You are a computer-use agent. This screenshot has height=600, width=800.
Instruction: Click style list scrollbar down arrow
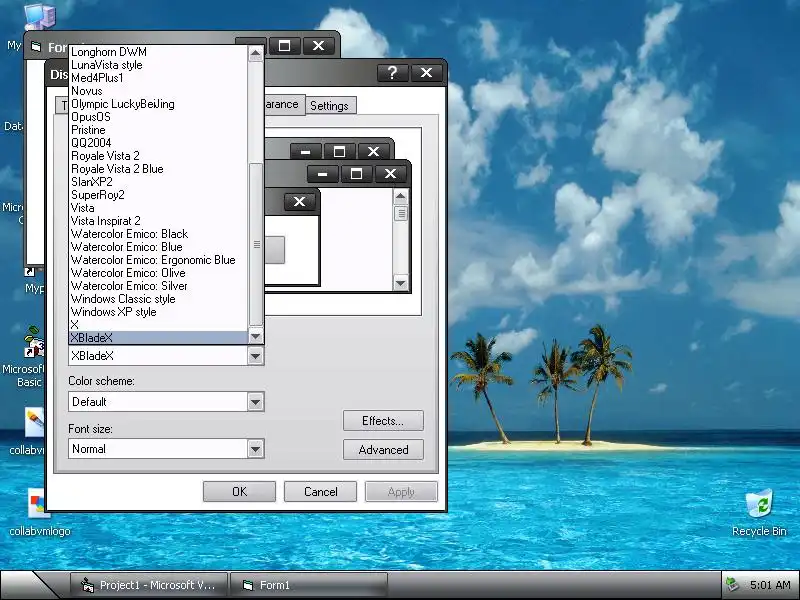point(256,337)
